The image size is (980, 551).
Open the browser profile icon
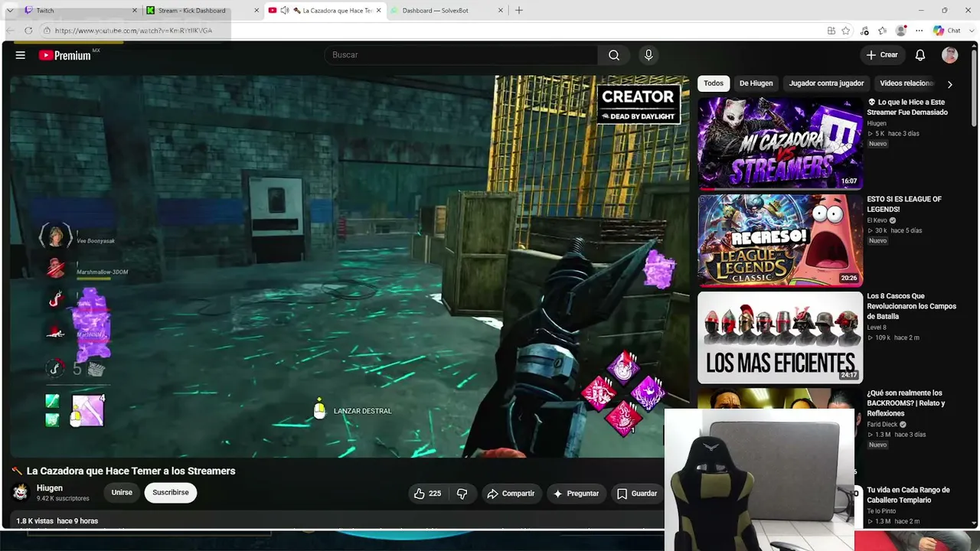(901, 31)
